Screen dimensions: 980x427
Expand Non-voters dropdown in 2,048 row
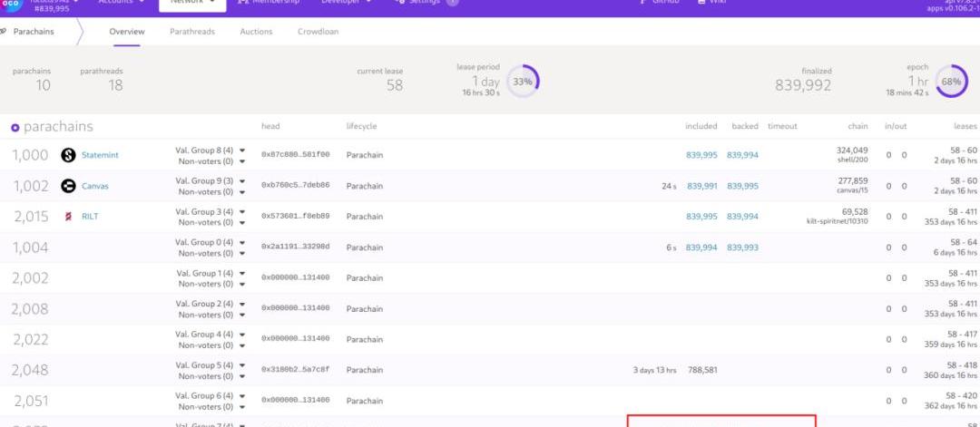(x=242, y=376)
